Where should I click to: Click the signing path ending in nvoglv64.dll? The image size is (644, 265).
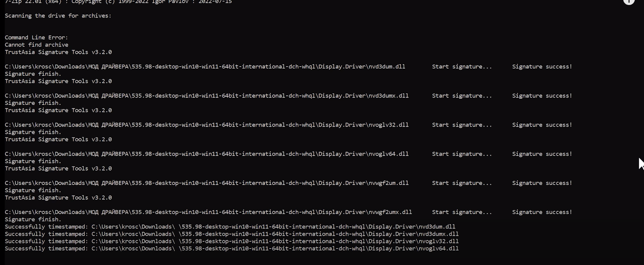point(207,154)
